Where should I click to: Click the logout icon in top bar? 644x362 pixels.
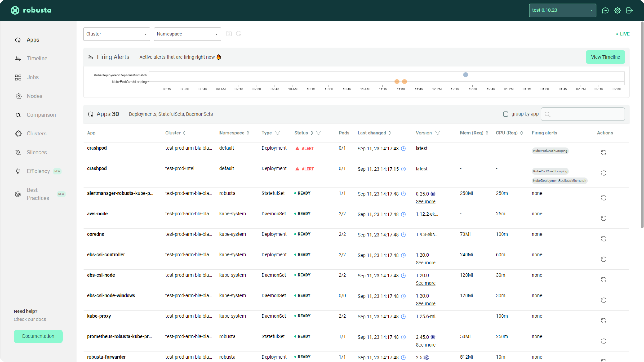(629, 10)
